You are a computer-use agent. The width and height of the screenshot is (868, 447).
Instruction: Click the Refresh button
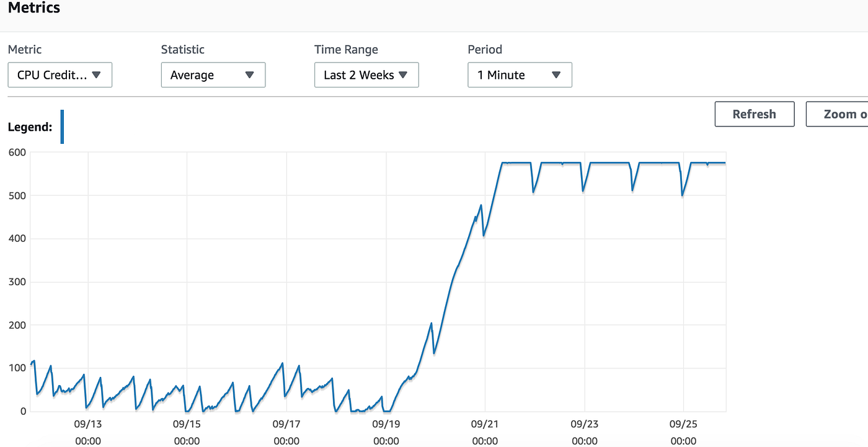(x=755, y=114)
